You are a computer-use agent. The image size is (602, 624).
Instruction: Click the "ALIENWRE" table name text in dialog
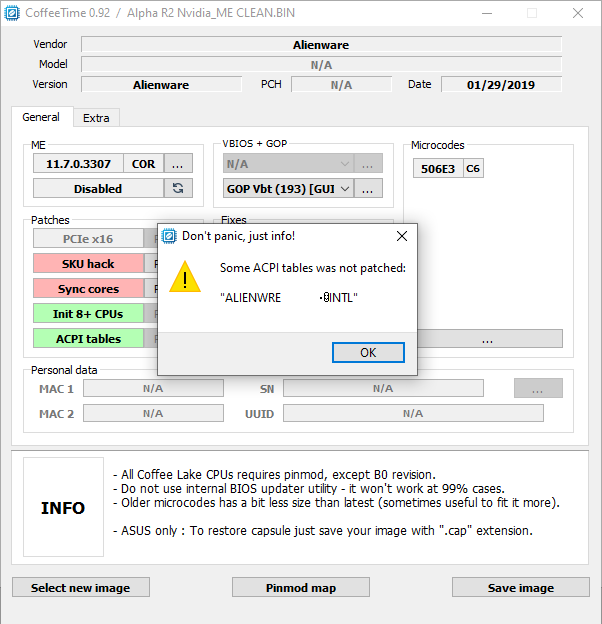[251, 298]
